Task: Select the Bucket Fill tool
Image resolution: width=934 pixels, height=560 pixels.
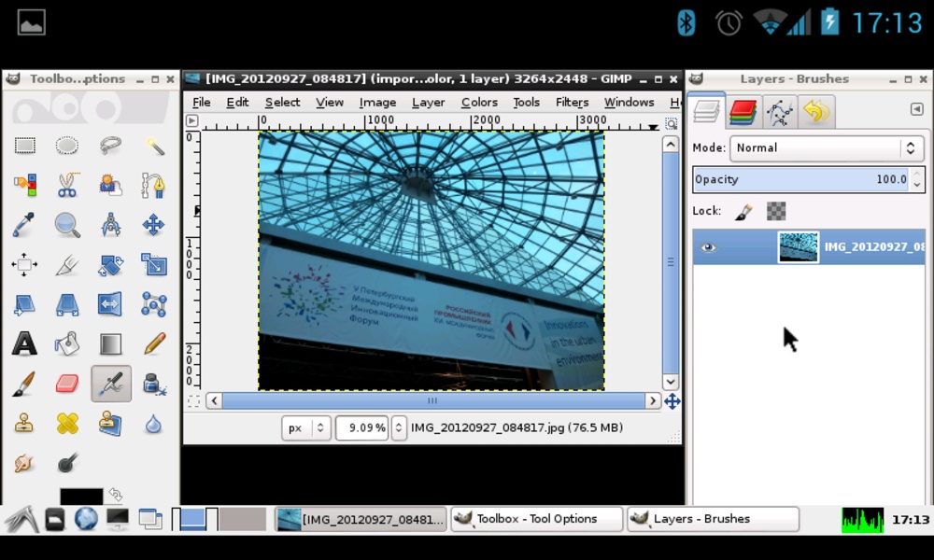Action: pos(67,344)
